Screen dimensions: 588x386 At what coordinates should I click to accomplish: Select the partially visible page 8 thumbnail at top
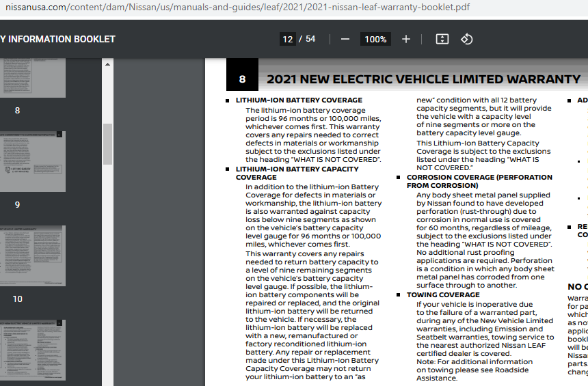[33, 77]
